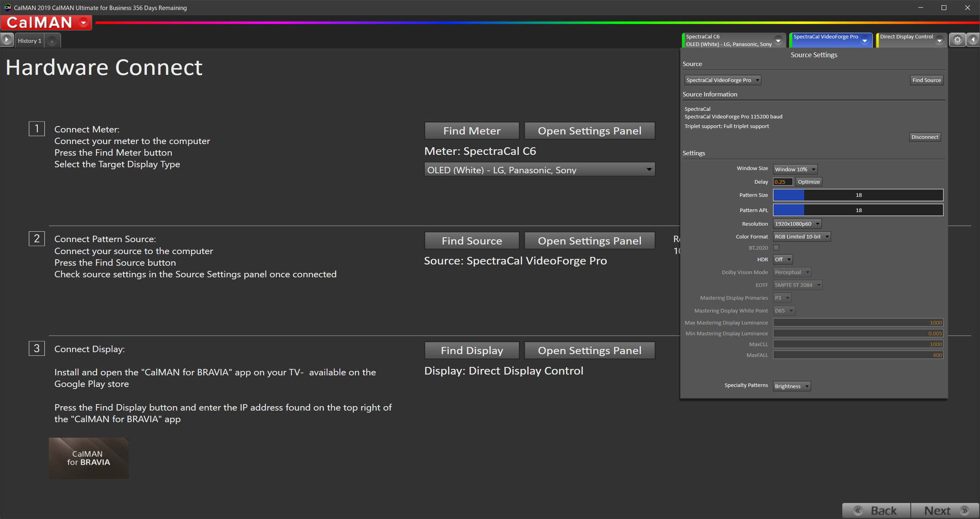Open the Dolby Vision Mode dropdown
The height and width of the screenshot is (519, 980).
click(x=792, y=272)
